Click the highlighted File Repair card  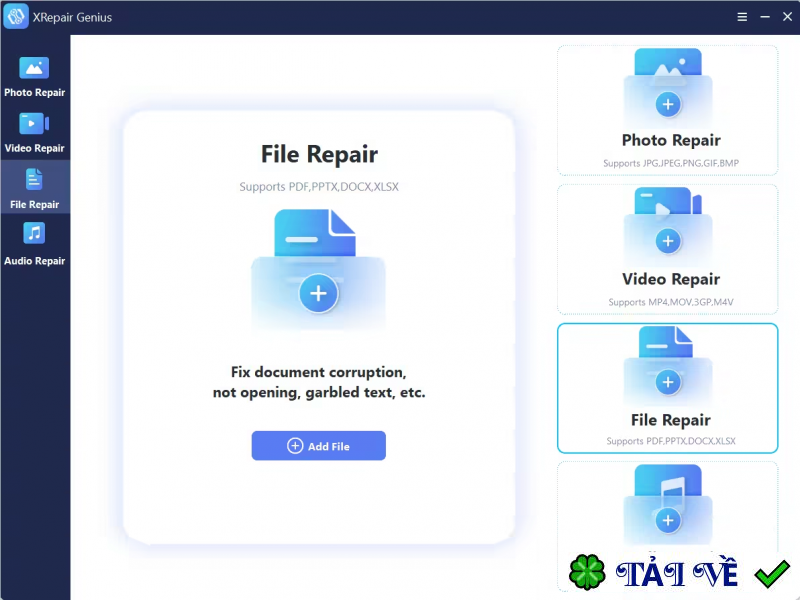[668, 388]
